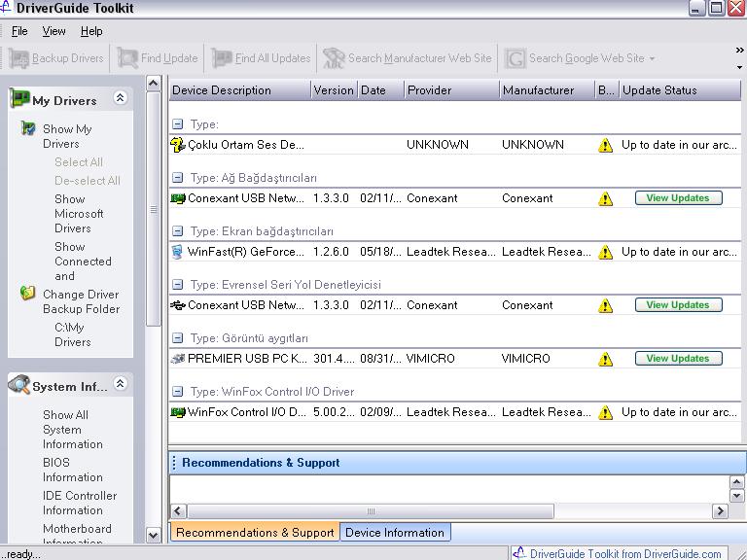Click warning icon on WinFox Control row

tap(606, 412)
